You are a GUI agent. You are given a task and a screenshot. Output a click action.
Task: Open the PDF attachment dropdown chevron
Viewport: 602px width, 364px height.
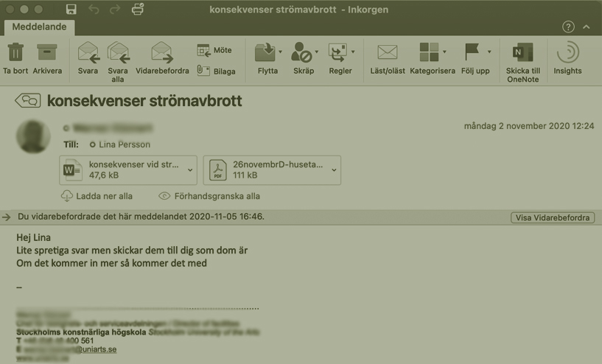click(x=334, y=170)
